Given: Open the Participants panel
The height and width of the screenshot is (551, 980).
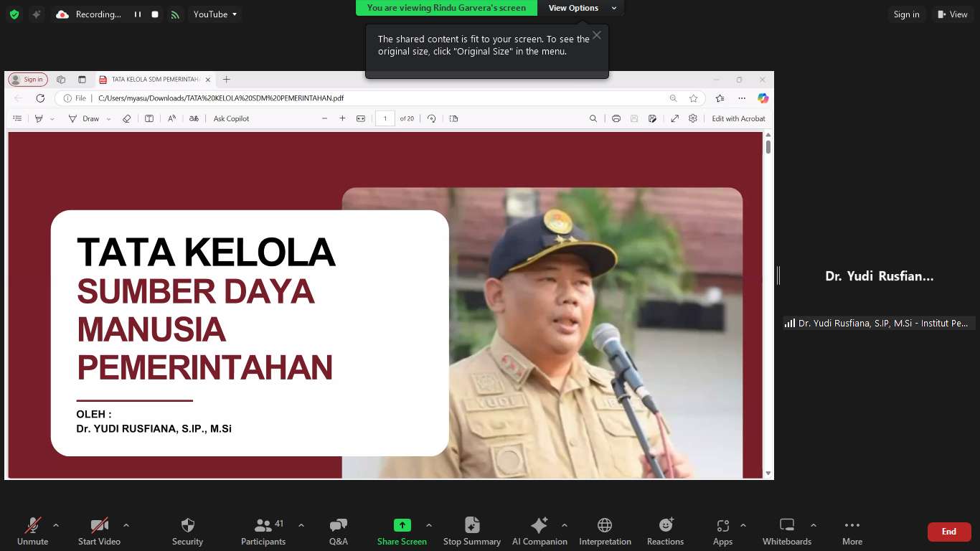Looking at the screenshot, I should click(x=263, y=525).
